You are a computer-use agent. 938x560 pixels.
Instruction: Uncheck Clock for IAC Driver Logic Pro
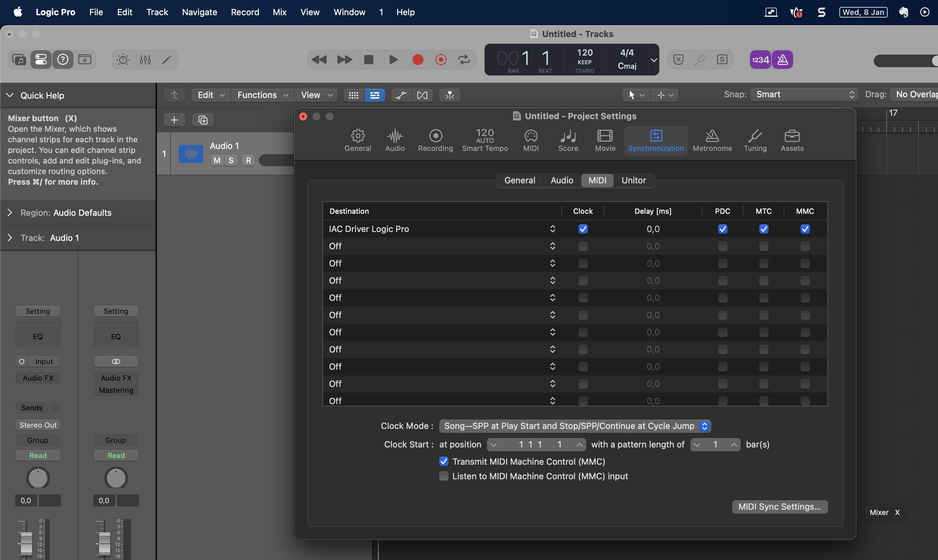(583, 229)
